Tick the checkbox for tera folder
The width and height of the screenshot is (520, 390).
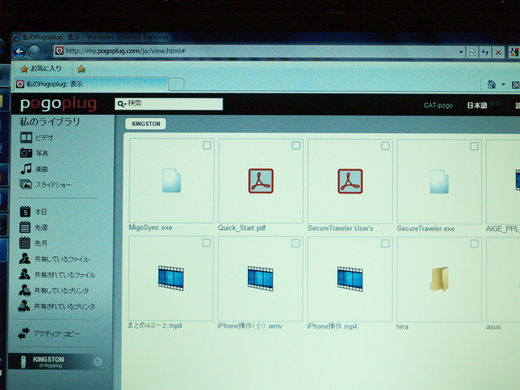pos(475,244)
